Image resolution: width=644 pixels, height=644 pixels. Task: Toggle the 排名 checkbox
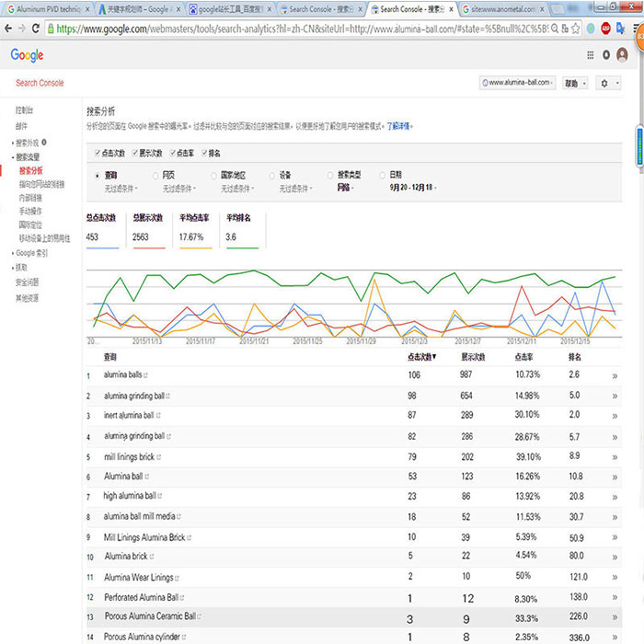pos(204,154)
